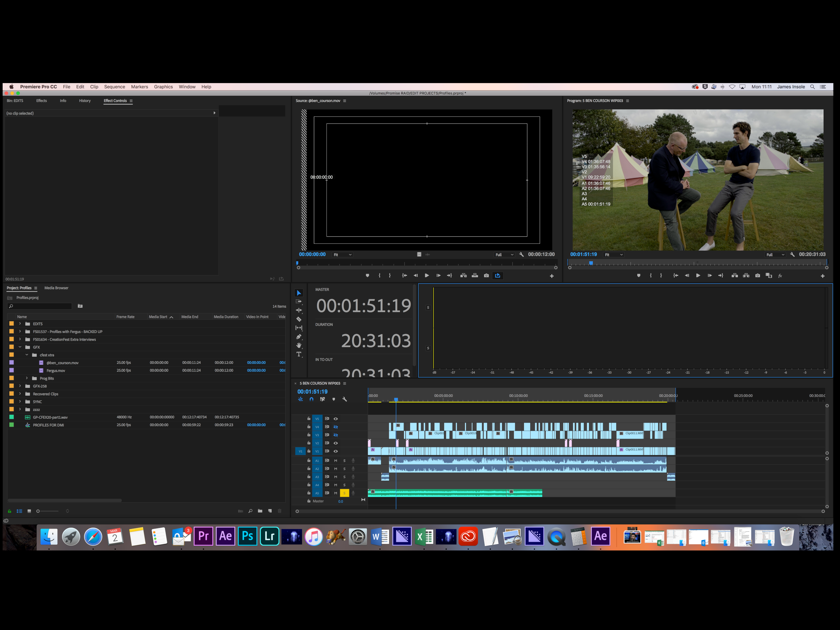Switch to Media Browser tab
840x630 pixels.
tap(56, 288)
